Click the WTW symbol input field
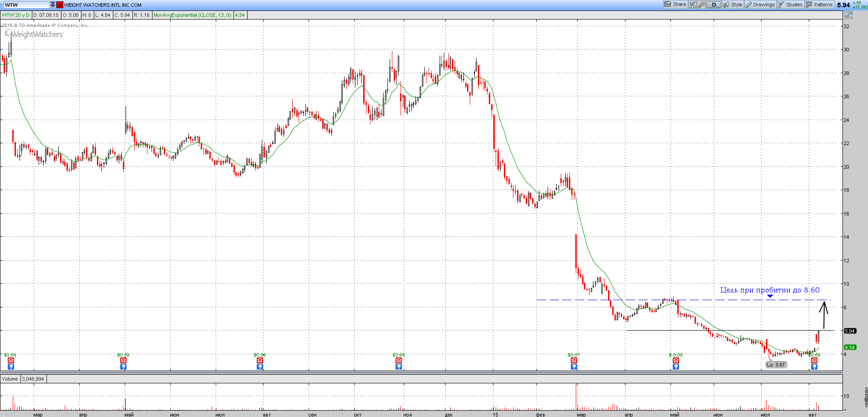 [x=25, y=5]
